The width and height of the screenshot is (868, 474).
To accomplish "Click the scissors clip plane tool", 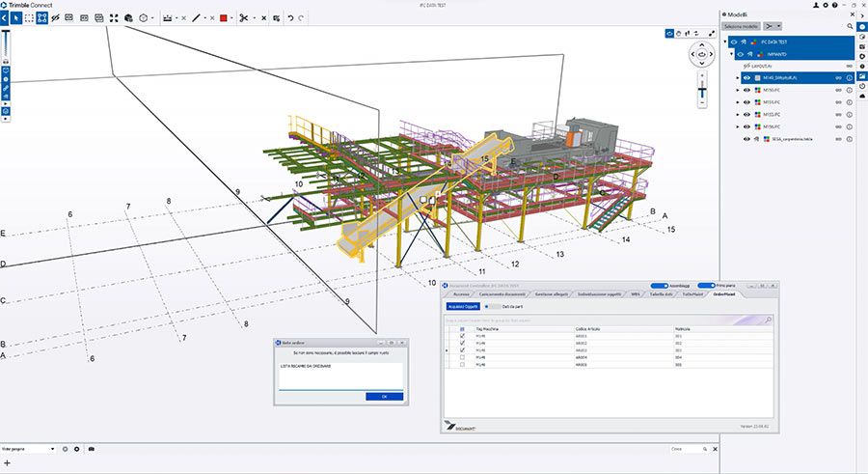I will (x=243, y=17).
